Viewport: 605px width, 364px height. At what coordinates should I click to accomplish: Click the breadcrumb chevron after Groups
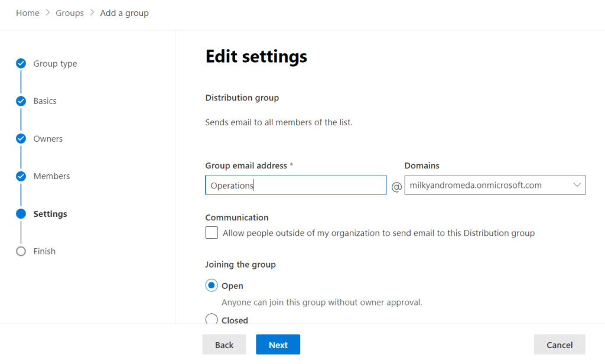92,13
